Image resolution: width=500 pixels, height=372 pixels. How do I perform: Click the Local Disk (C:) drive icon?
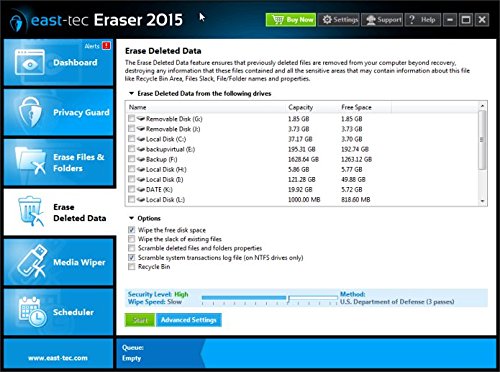(141, 139)
